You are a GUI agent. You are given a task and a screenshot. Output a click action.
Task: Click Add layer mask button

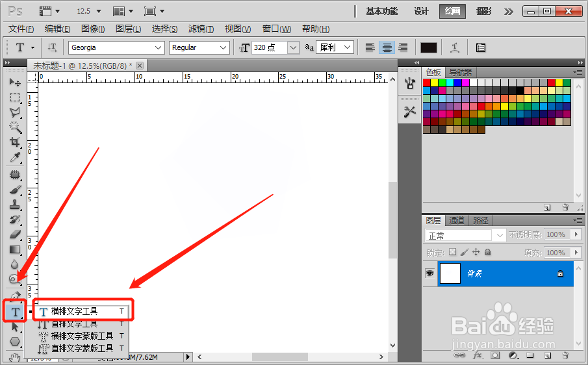[495, 355]
